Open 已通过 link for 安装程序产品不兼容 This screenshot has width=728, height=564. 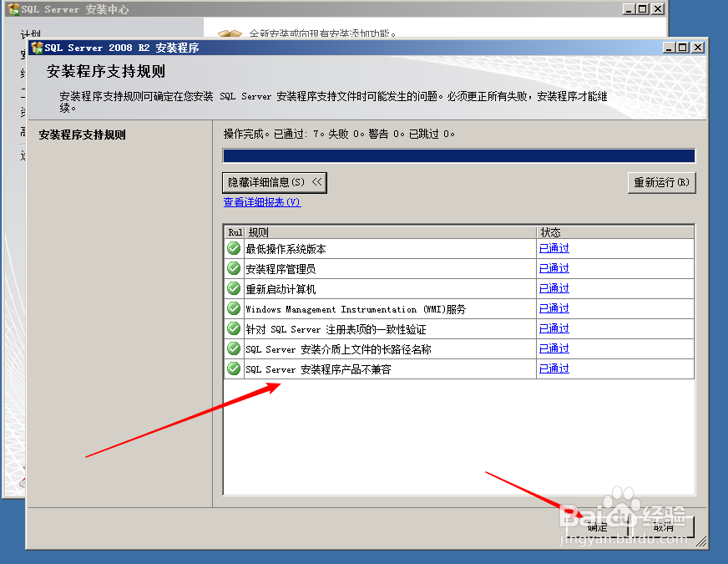click(554, 368)
